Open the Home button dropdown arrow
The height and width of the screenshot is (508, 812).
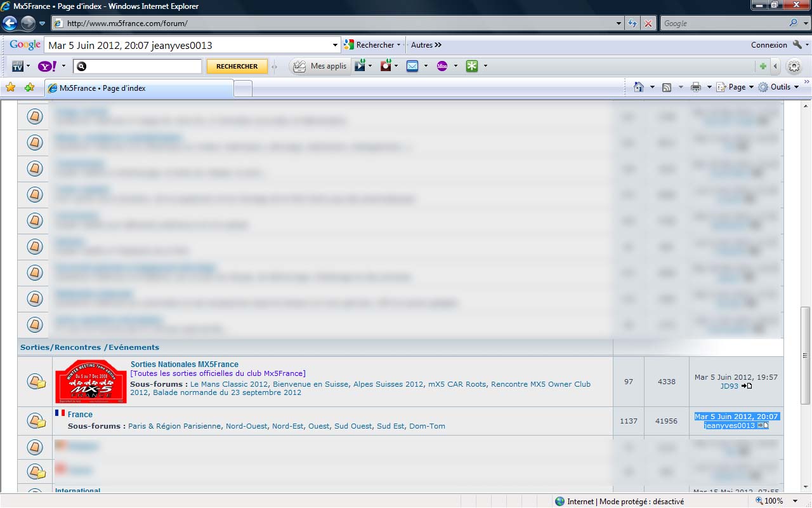click(652, 88)
